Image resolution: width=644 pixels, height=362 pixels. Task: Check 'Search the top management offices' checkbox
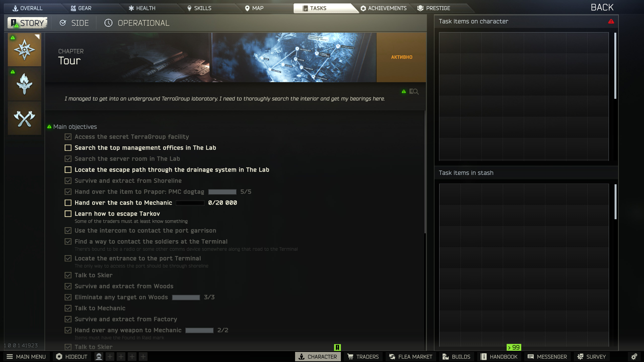click(68, 148)
